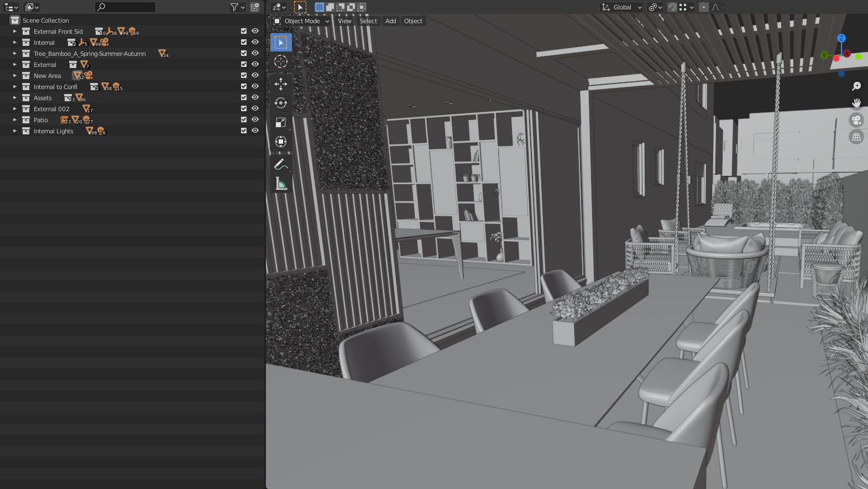Screen dimensions: 868x489
Task: Toggle proportional editing icon
Action: tap(704, 7)
